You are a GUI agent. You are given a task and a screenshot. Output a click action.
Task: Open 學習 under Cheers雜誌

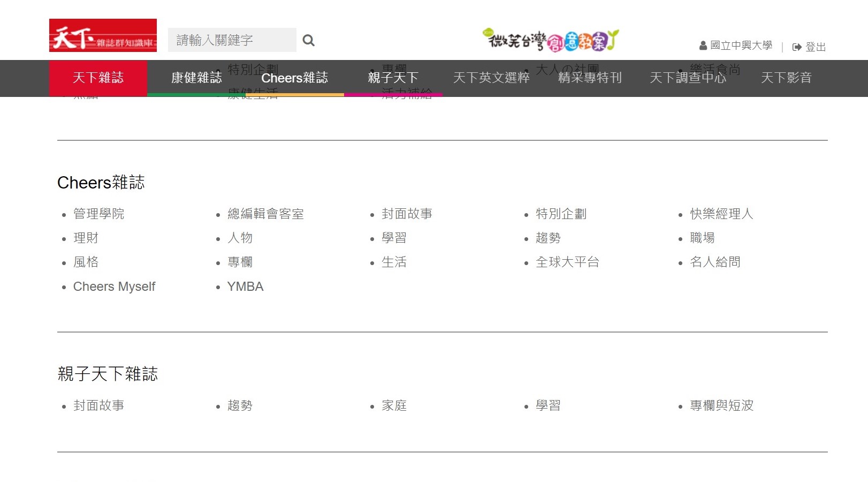click(394, 238)
